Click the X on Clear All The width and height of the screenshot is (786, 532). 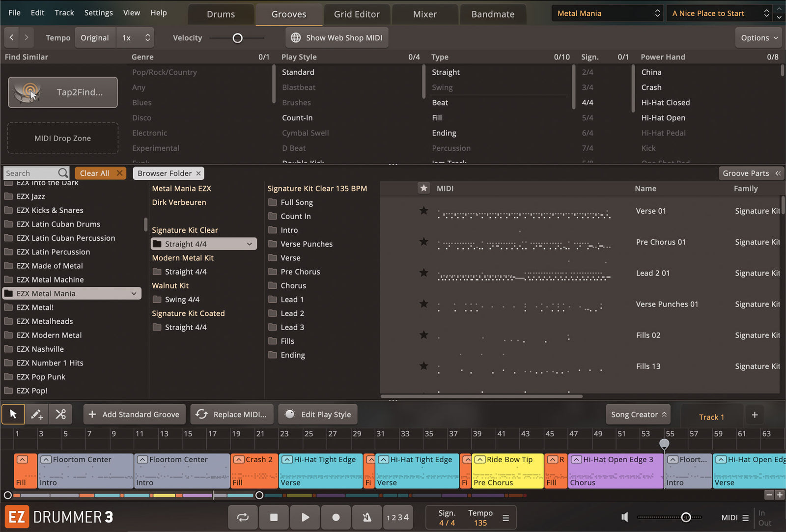coord(119,173)
